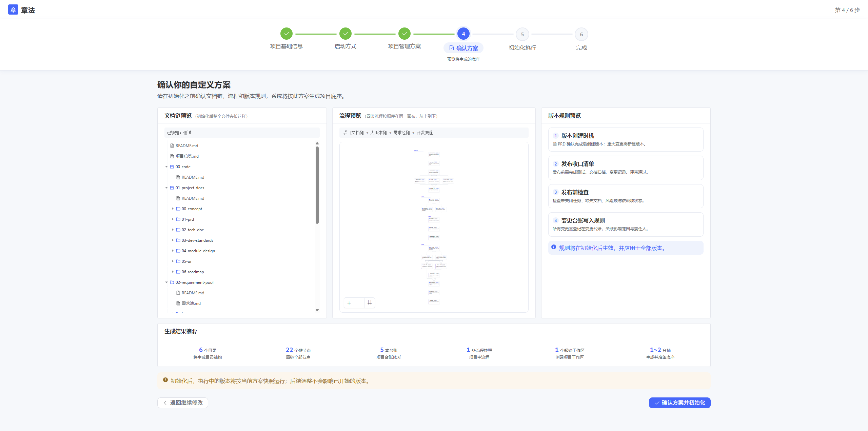Go to the 初始化执行 step label
Viewport: 868px width, 431px height.
click(522, 48)
